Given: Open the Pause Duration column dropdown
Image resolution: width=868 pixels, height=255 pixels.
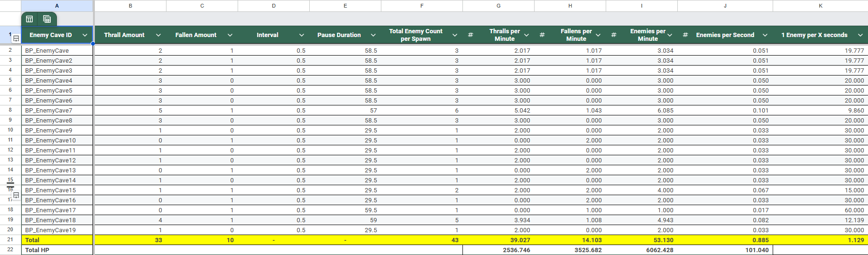Looking at the screenshot, I should pyautogui.click(x=373, y=35).
